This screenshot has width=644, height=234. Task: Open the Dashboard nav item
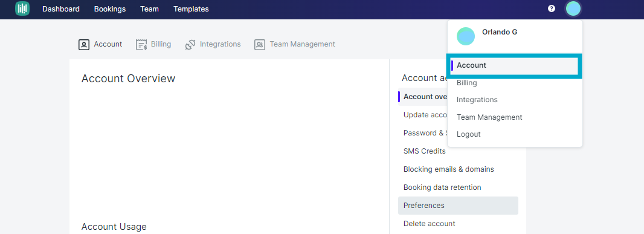tap(61, 8)
